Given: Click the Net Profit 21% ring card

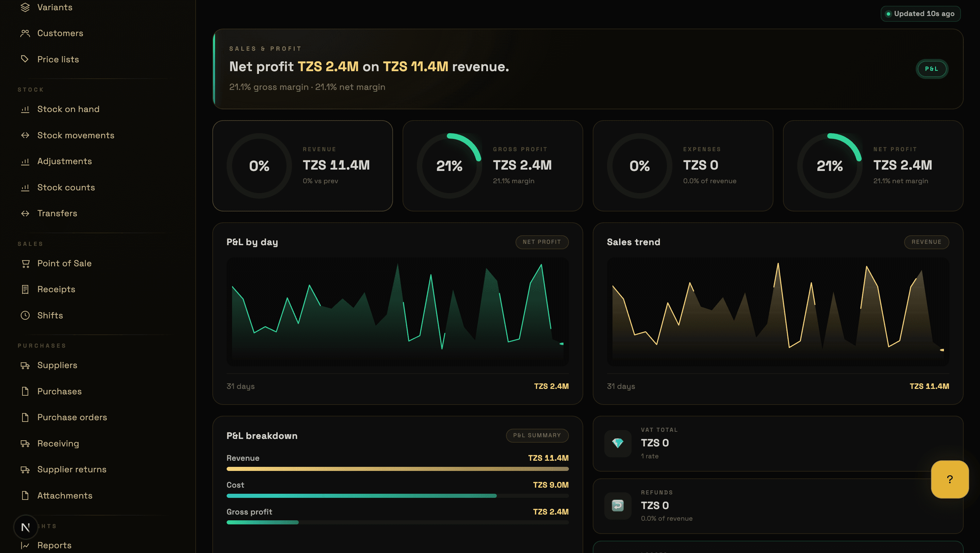Looking at the screenshot, I should 873,166.
